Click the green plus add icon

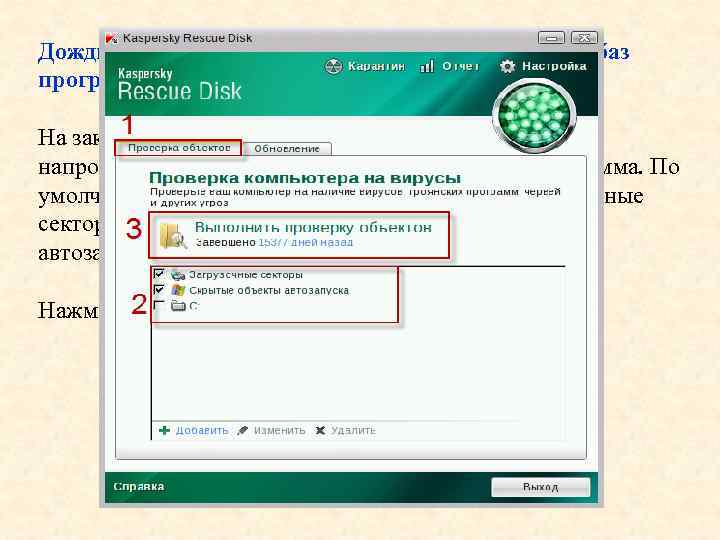[164, 430]
